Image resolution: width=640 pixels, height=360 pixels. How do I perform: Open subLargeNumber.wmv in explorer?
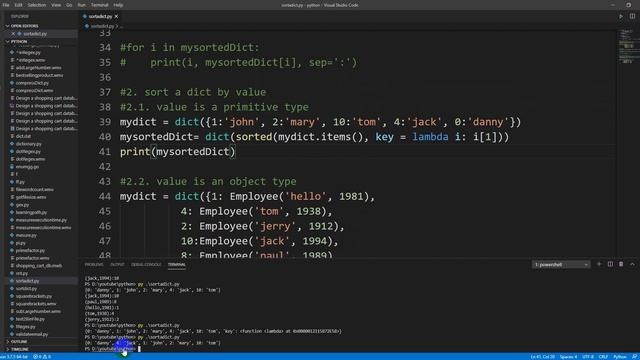[x=38, y=311]
